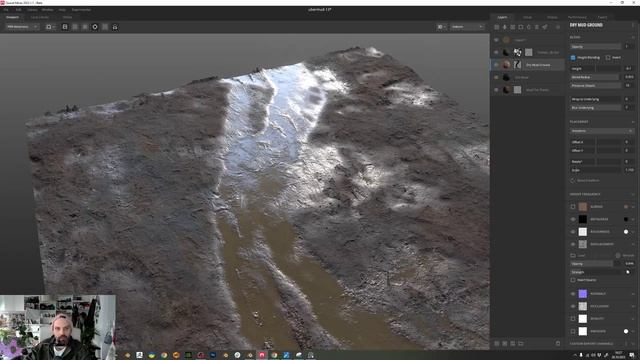
Task: Expand the Displacement channel chevron
Action: click(633, 244)
